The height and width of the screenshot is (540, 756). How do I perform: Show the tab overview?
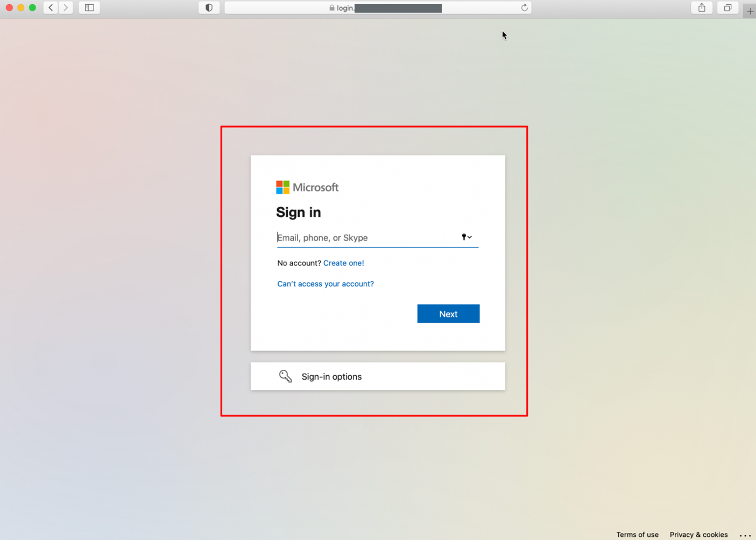click(727, 8)
